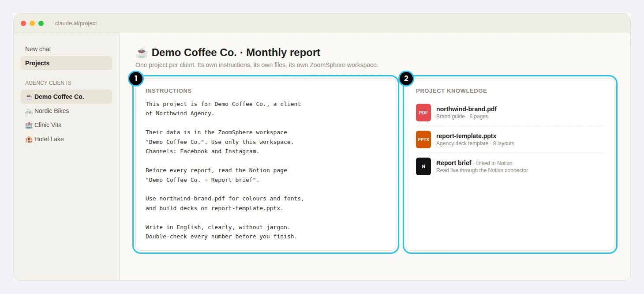
Task: Click the yellow minimize window dot
Action: coord(32,23)
